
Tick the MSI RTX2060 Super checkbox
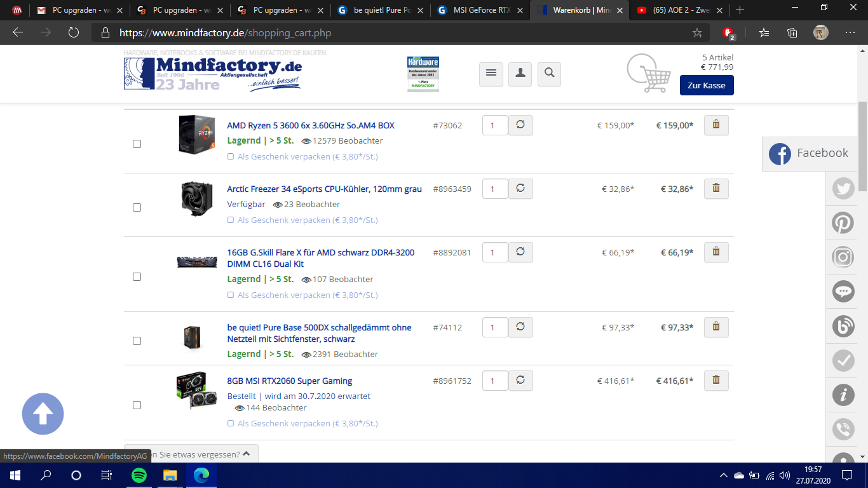pos(137,405)
